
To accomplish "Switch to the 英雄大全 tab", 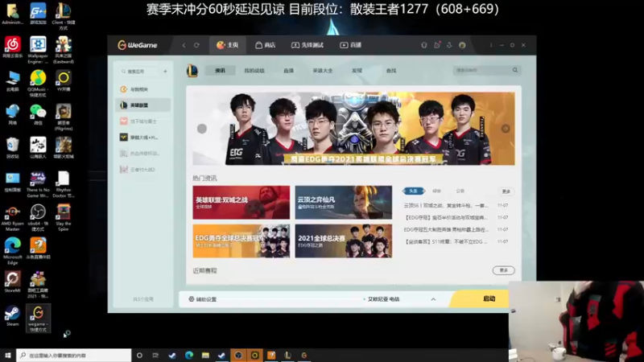I will pyautogui.click(x=323, y=71).
